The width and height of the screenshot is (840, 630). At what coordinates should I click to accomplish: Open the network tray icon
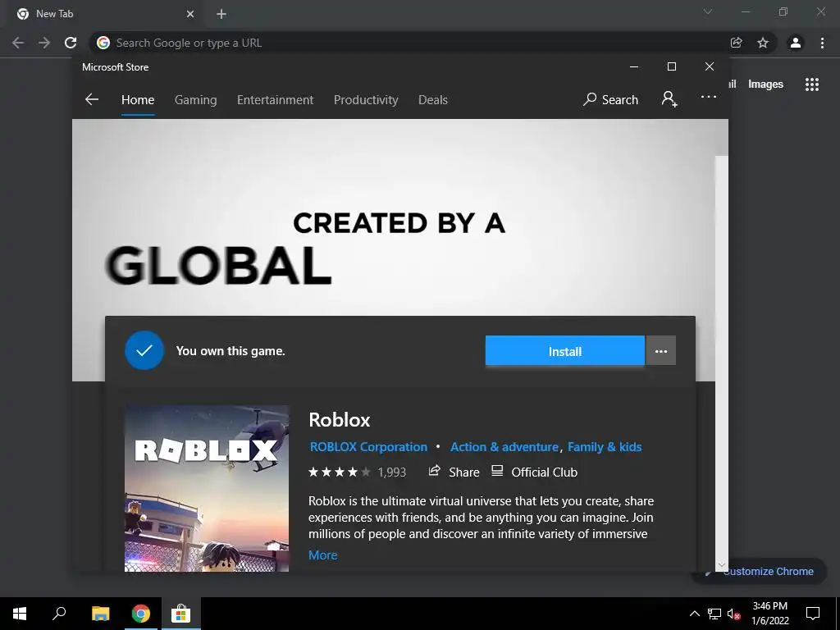(x=714, y=614)
